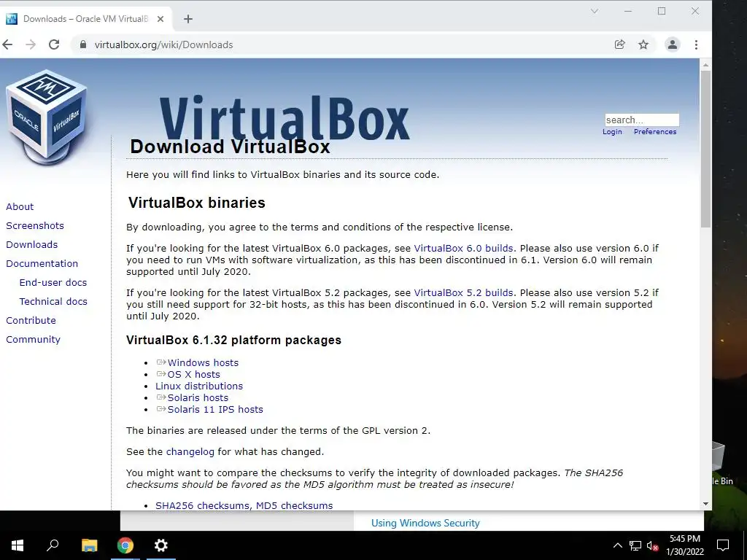Download the Windows hosts package

tap(203, 363)
